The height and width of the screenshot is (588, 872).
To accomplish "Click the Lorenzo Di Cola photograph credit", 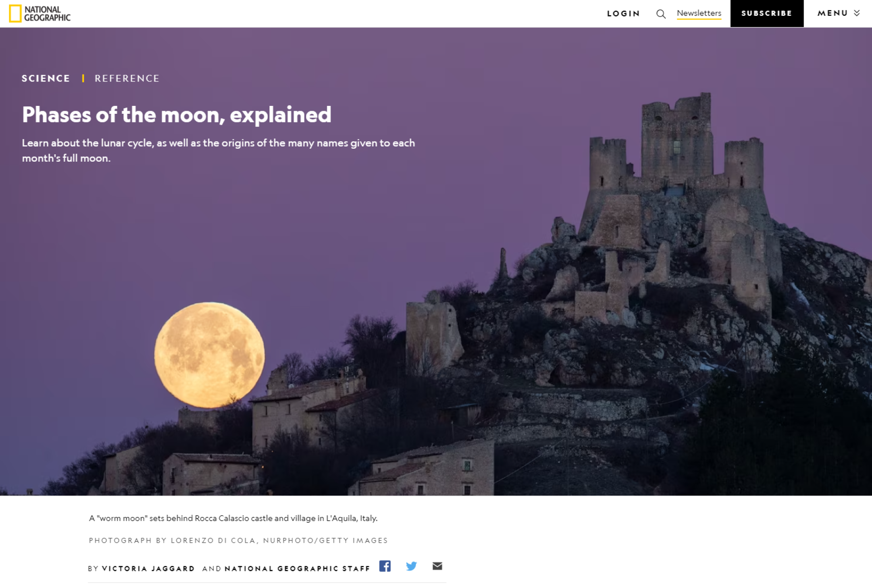I will coord(238,540).
